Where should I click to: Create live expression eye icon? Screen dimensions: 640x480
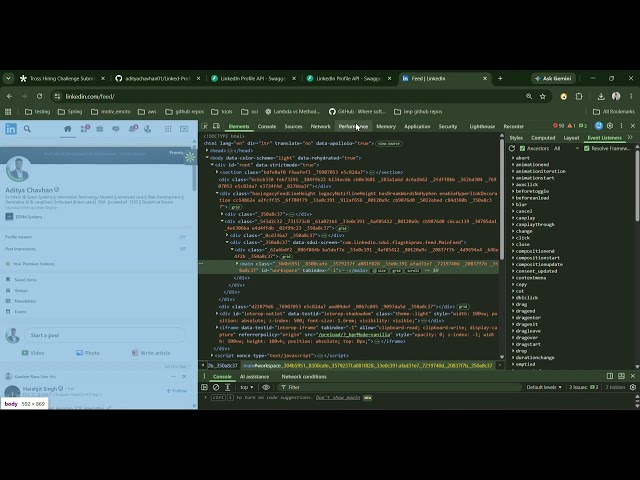(x=266, y=387)
